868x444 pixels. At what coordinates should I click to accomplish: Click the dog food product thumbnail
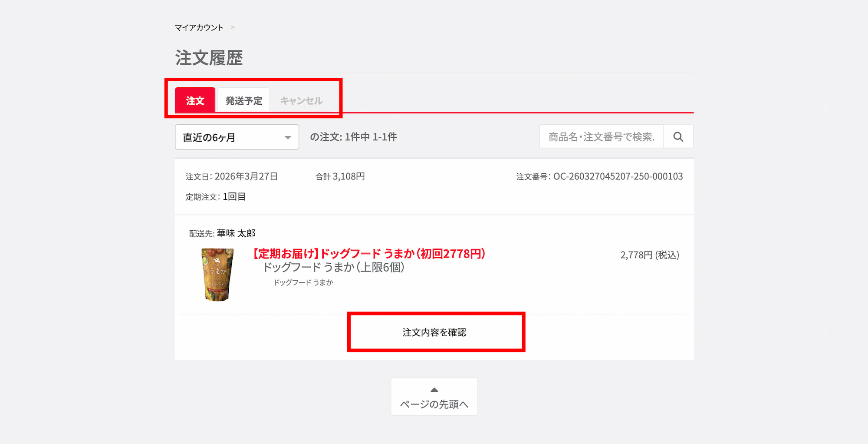(217, 274)
